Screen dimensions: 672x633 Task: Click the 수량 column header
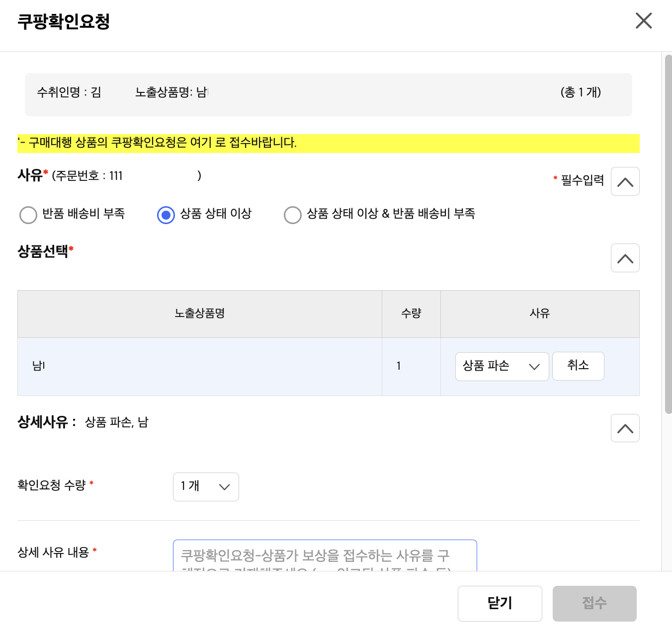pyautogui.click(x=411, y=314)
